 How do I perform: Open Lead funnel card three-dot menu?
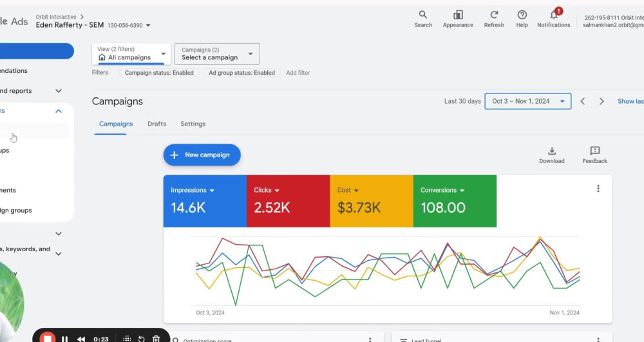598,340
